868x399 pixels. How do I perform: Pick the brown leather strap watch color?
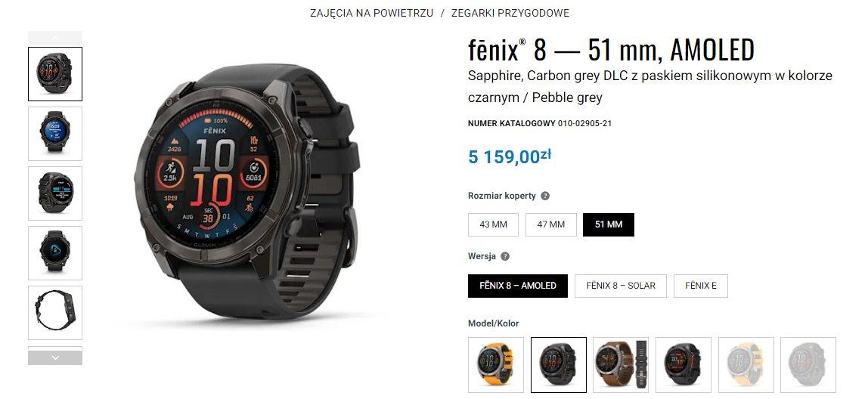[x=621, y=365]
